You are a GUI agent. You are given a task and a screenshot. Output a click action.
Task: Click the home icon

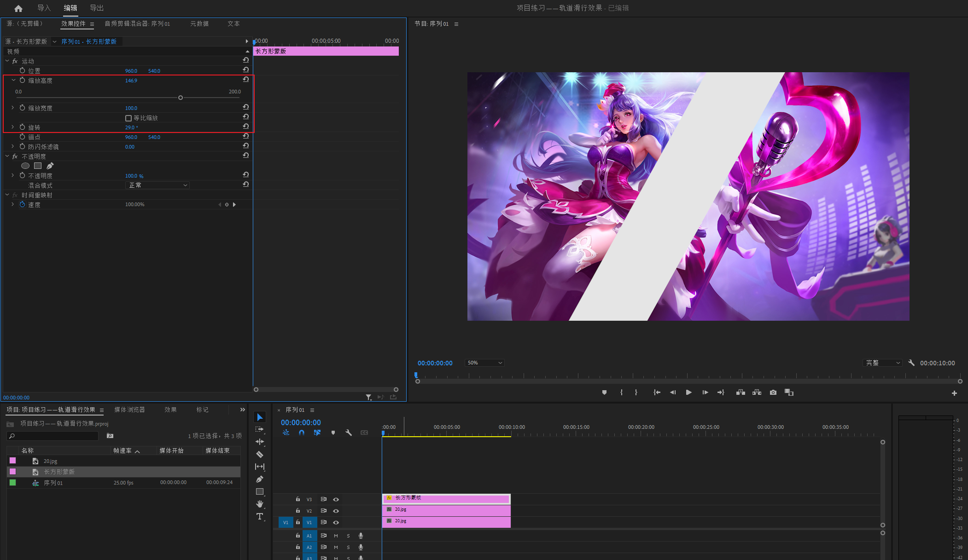(x=18, y=8)
